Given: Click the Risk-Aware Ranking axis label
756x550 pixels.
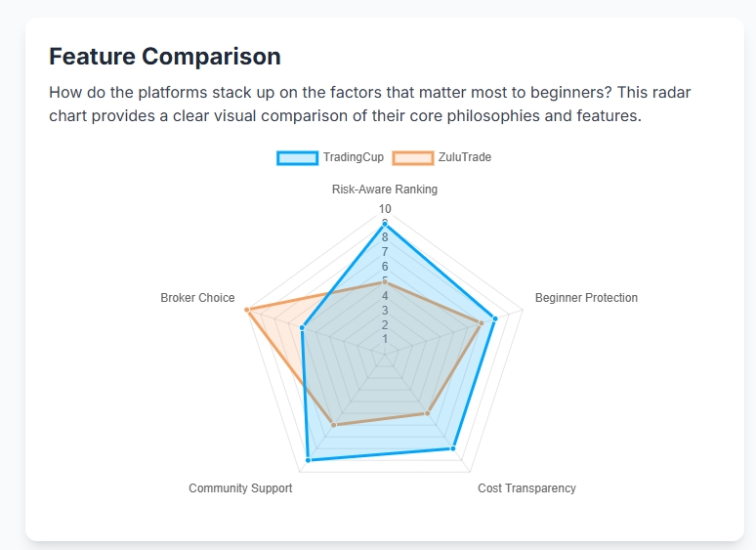Looking at the screenshot, I should (385, 190).
